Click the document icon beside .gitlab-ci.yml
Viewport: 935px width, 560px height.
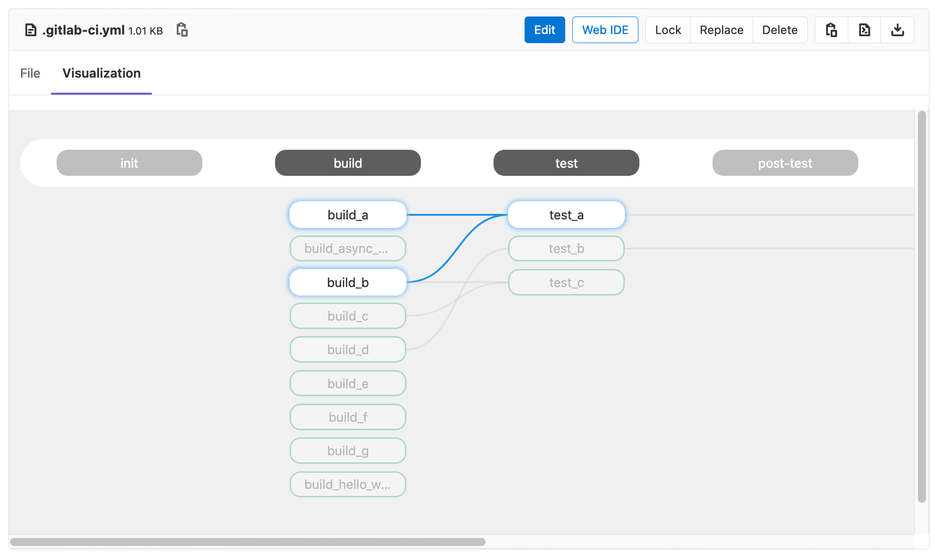click(x=30, y=30)
